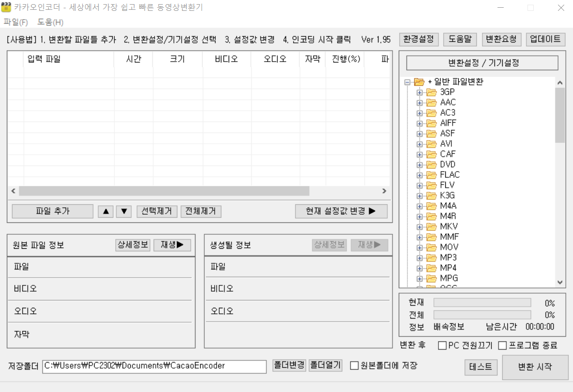Move selected file down with ▼ button
Image resolution: width=573 pixels, height=392 pixels.
[x=124, y=211]
